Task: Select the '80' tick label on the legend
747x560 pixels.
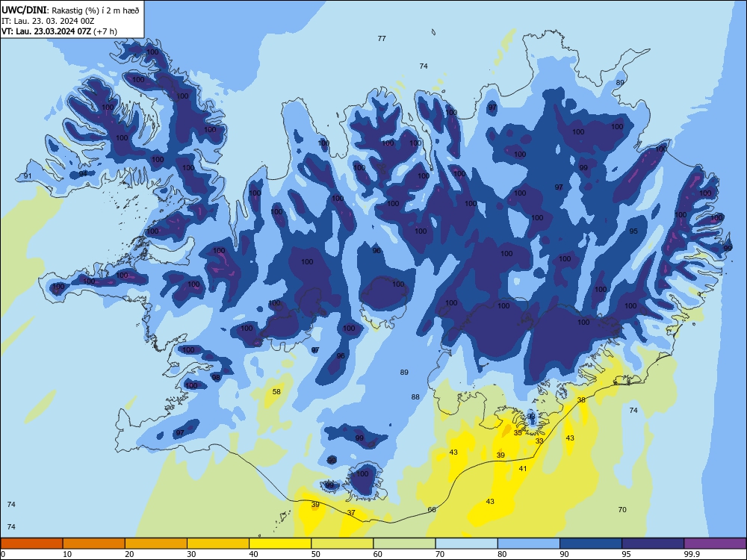Action: [x=502, y=554]
